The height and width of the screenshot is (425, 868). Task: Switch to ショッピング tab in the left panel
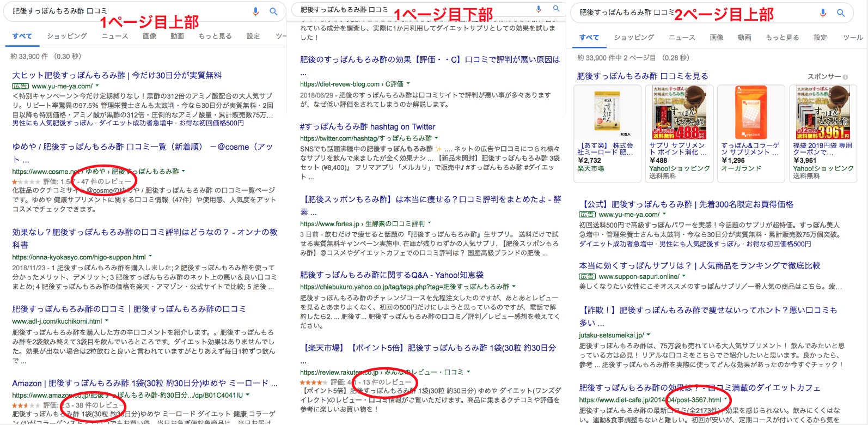67,36
